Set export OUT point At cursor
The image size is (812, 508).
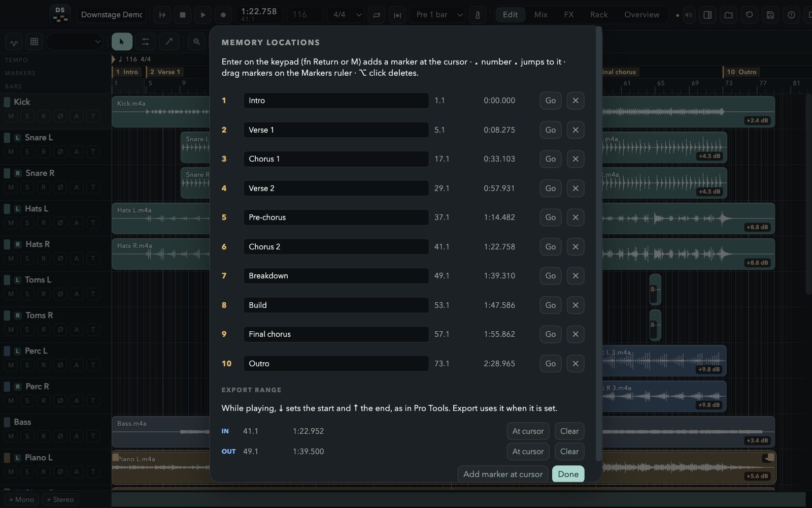pyautogui.click(x=528, y=452)
